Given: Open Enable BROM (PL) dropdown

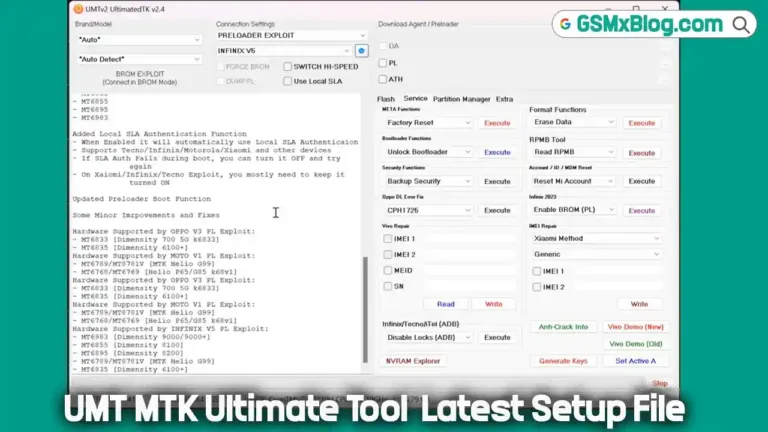Looking at the screenshot, I should pos(573,210).
